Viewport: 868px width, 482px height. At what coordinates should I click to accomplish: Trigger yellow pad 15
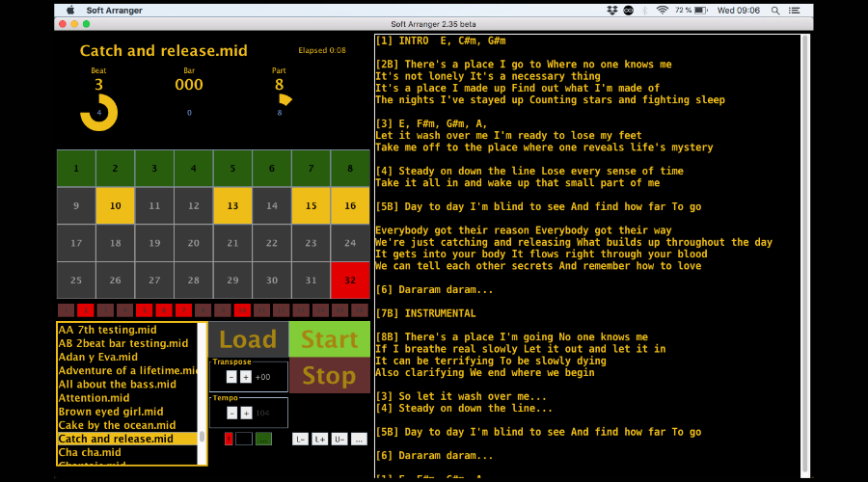tap(312, 205)
